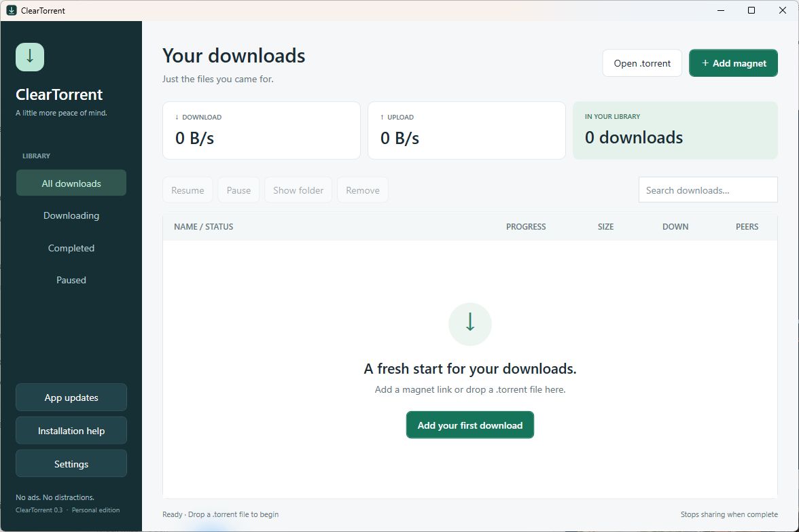Click the Open .torrent button
The image size is (799, 532).
point(642,63)
